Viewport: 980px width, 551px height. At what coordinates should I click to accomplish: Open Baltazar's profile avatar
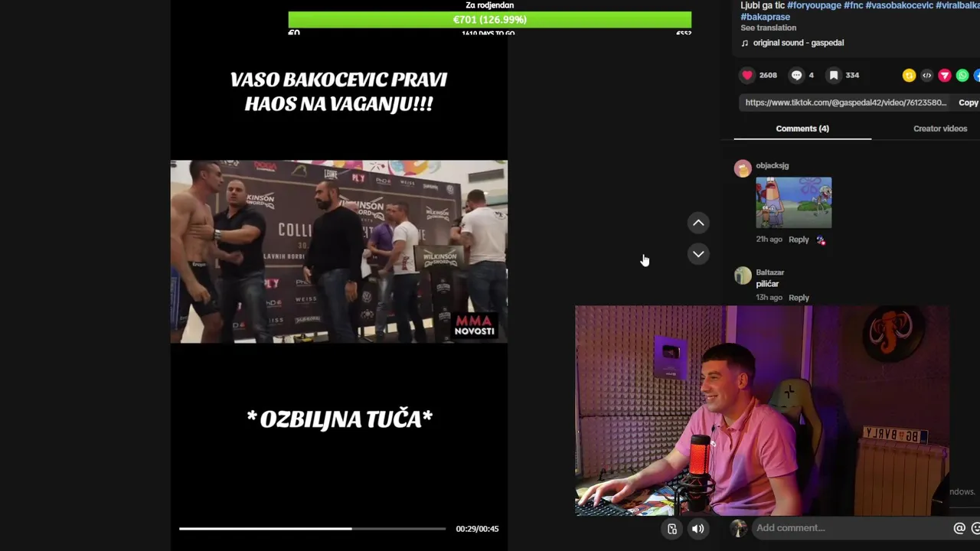(x=743, y=275)
